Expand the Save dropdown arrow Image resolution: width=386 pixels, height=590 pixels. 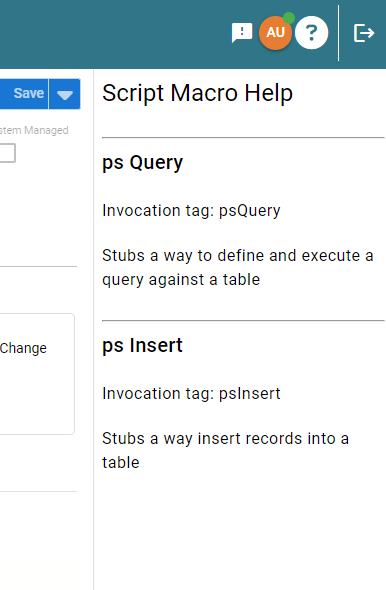pyautogui.click(x=65, y=94)
